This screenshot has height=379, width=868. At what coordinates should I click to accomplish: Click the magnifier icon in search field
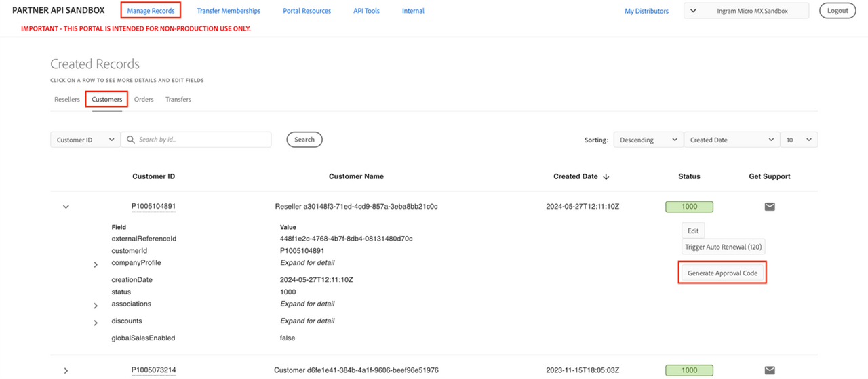pyautogui.click(x=130, y=140)
